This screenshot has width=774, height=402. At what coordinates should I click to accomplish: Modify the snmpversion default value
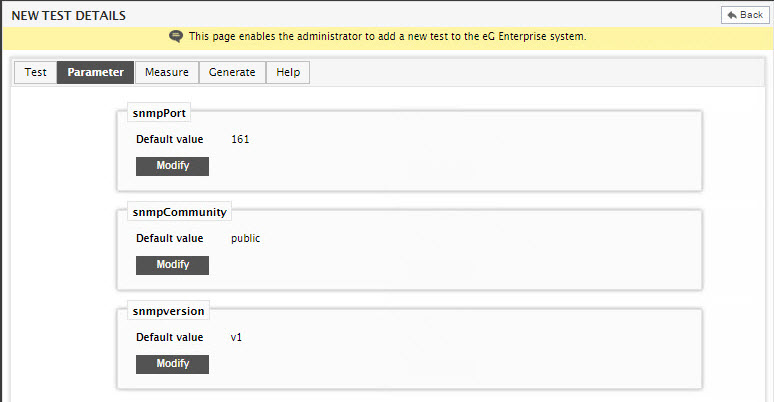[x=172, y=364]
